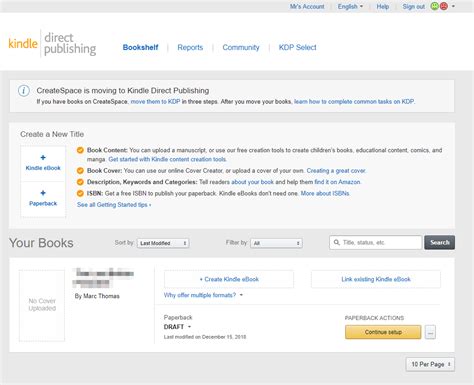Expand the DRAFT status arrow
This screenshot has height=385, width=474.
point(189,327)
